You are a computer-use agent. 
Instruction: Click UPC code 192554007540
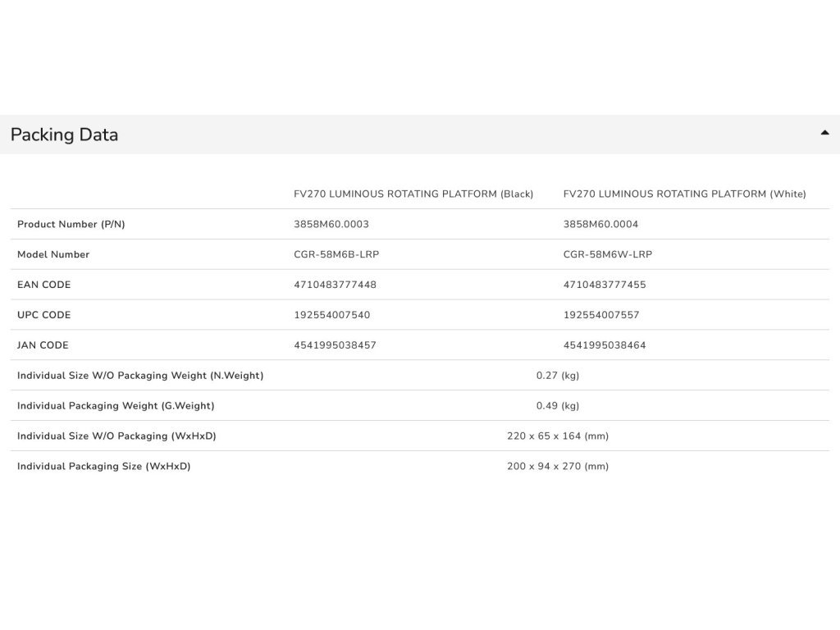[x=331, y=315]
